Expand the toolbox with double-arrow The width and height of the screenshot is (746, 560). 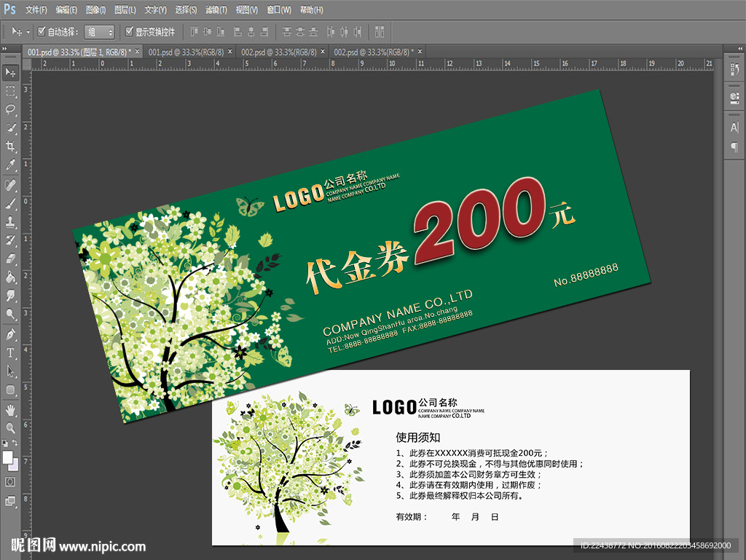coord(5,49)
